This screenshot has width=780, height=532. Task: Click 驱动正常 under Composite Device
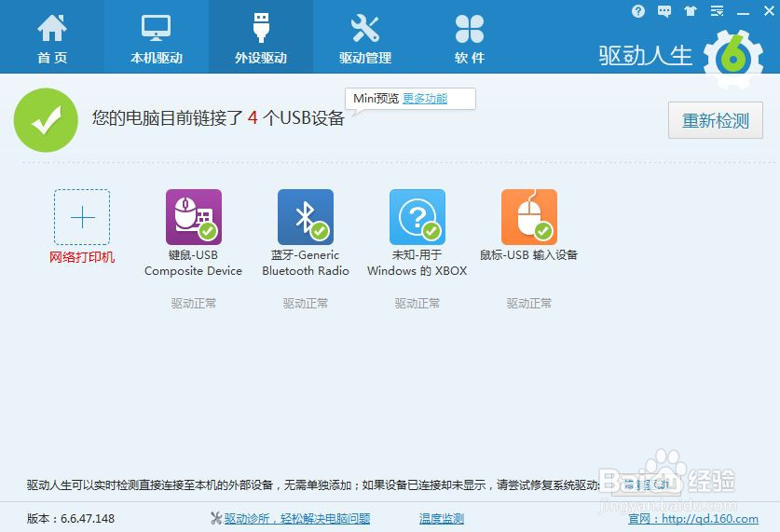click(194, 304)
